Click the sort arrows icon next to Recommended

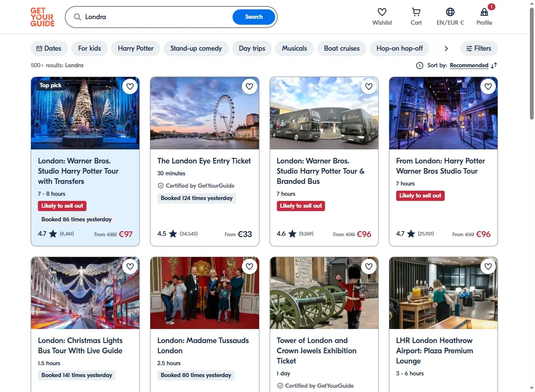[x=494, y=66]
